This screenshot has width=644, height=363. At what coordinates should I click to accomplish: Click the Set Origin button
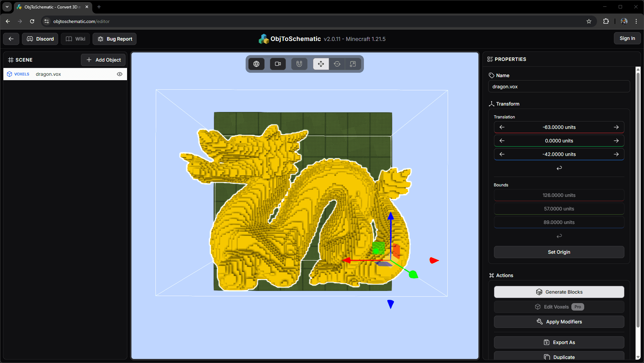pyautogui.click(x=559, y=252)
